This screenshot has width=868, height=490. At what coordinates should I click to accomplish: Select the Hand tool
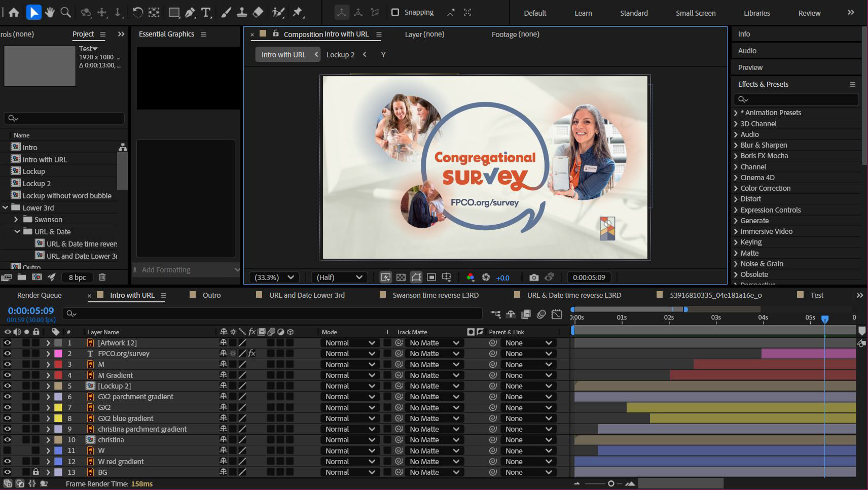[x=50, y=12]
